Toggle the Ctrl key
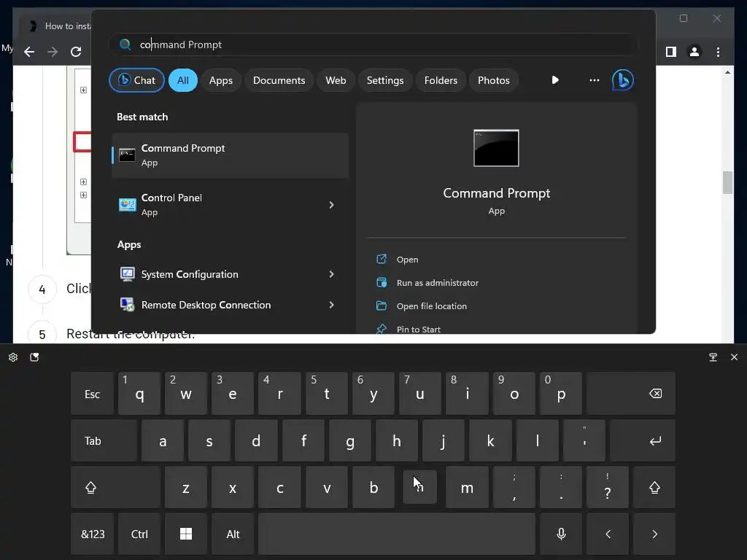 click(x=139, y=534)
